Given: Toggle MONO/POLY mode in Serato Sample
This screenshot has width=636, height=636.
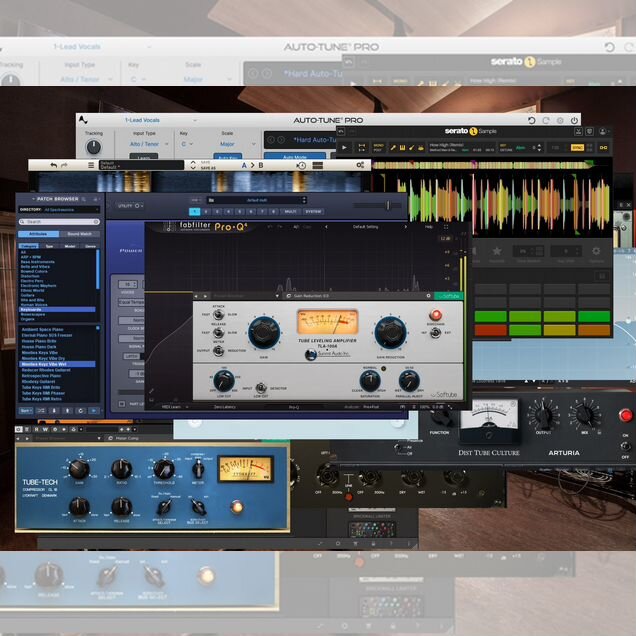Looking at the screenshot, I should pyautogui.click(x=378, y=148).
